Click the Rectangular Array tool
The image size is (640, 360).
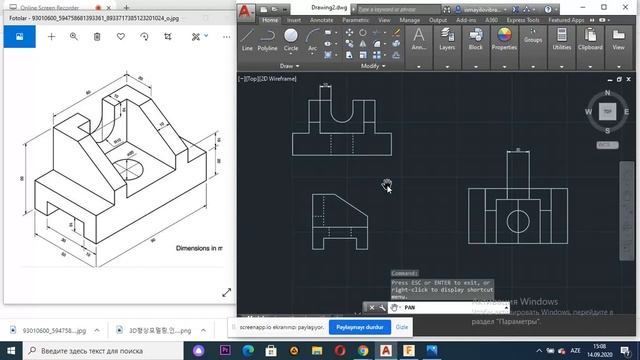coord(376,55)
